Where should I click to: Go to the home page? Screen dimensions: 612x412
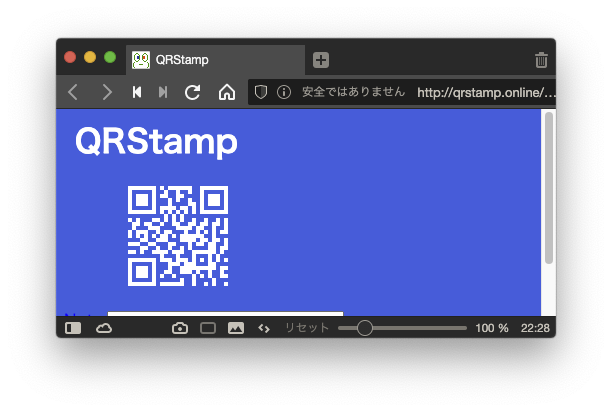[x=227, y=92]
